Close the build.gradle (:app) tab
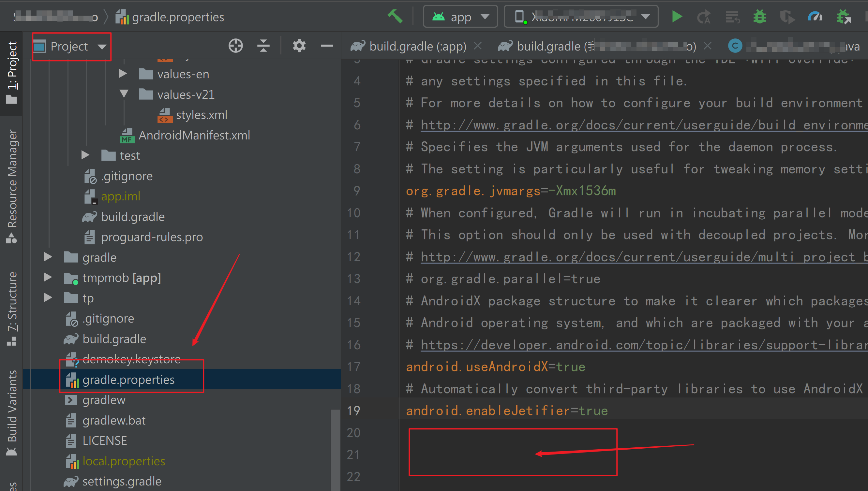The width and height of the screenshot is (868, 491). click(478, 46)
